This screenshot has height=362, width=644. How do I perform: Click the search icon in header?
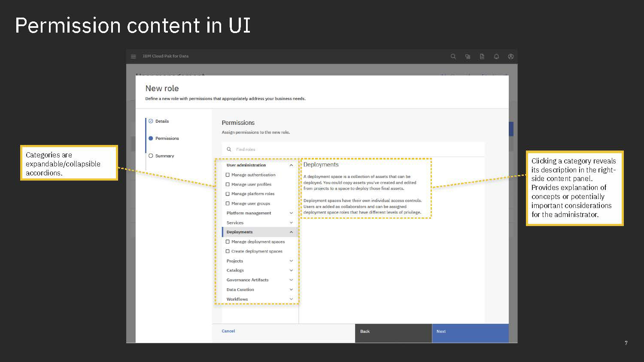pos(453,56)
